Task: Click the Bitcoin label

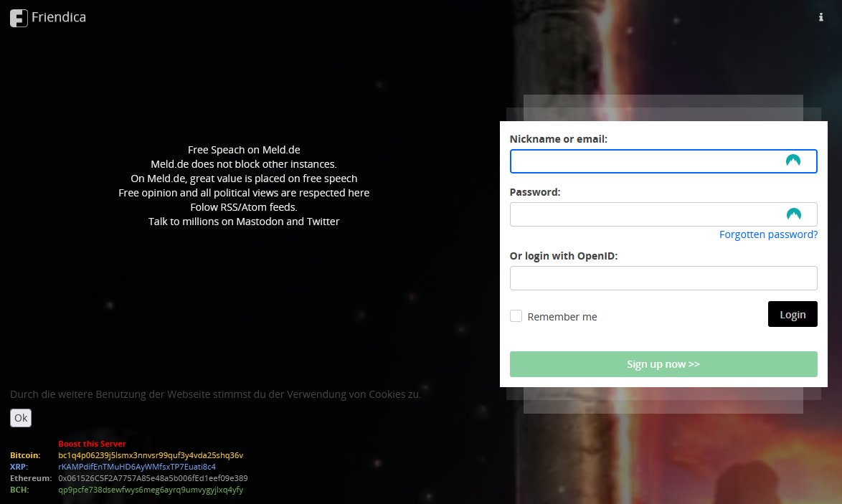Action: (25, 455)
